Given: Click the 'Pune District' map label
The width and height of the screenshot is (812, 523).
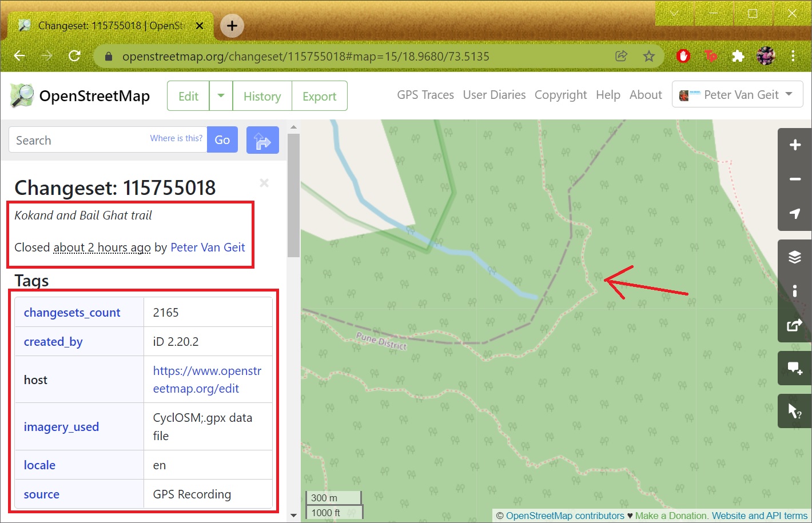Looking at the screenshot, I should point(381,341).
